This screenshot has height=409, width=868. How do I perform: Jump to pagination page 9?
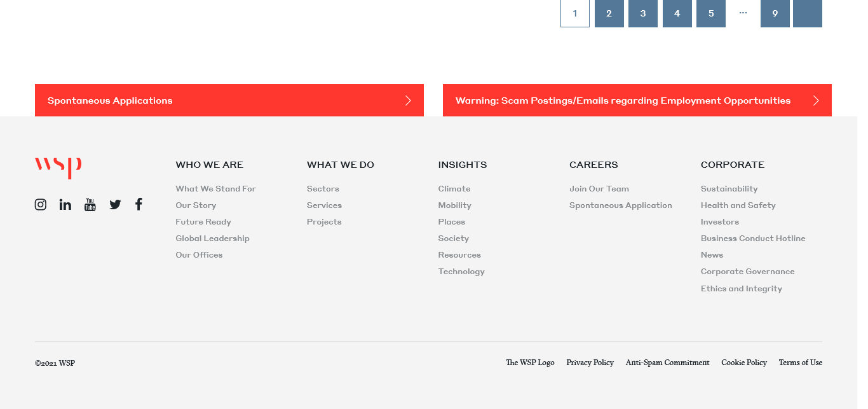pos(775,13)
